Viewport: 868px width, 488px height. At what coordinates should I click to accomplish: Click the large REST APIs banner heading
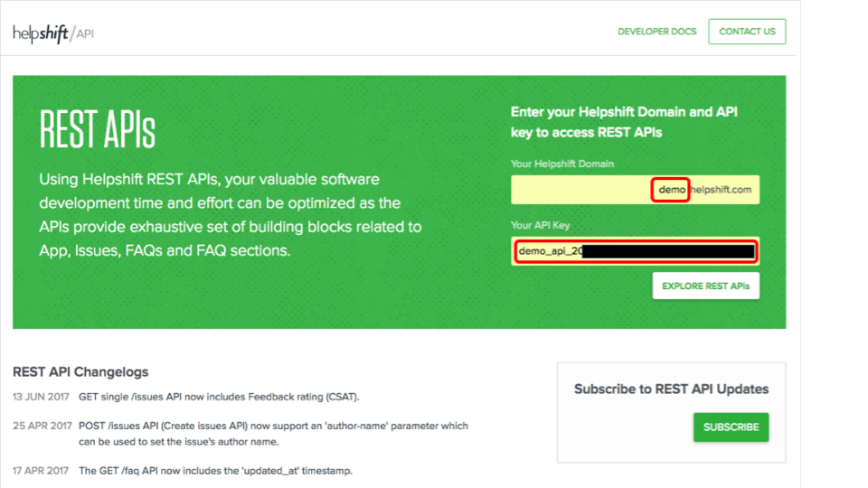98,131
